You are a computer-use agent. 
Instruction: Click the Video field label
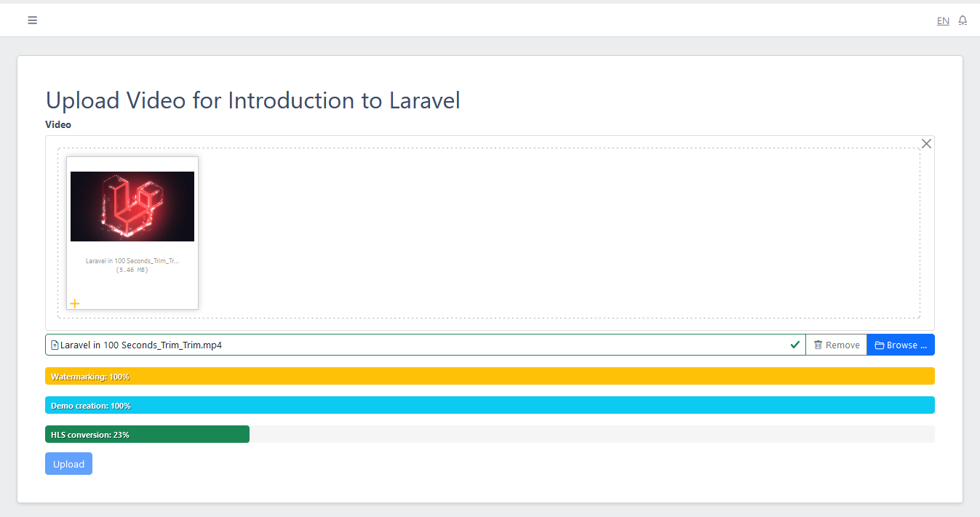(58, 124)
